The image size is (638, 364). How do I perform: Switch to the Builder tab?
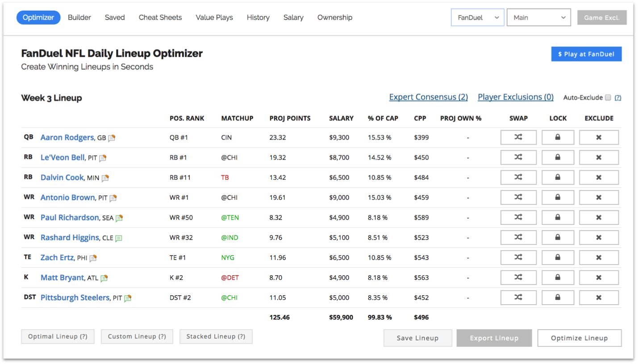click(x=79, y=17)
